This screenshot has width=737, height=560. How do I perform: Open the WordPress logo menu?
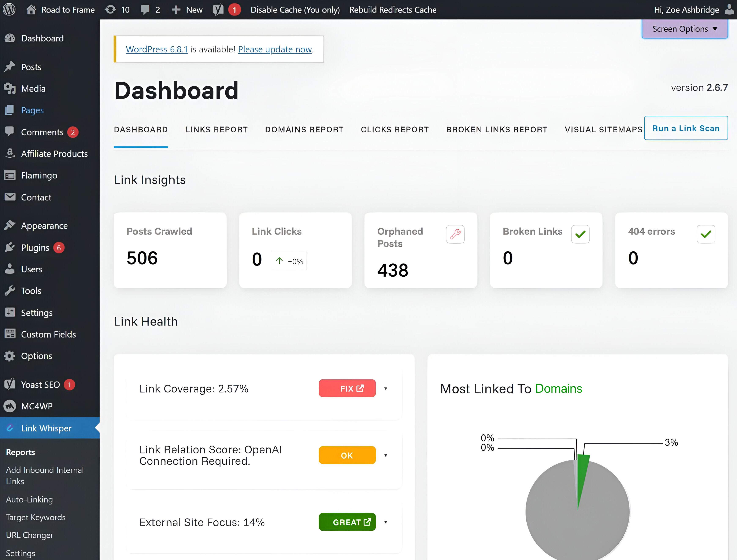pos(9,9)
